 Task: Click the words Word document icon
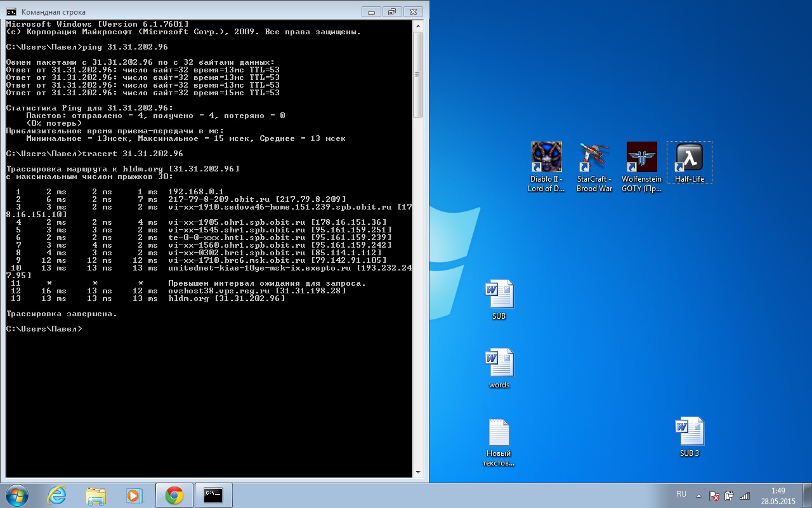pos(499,364)
